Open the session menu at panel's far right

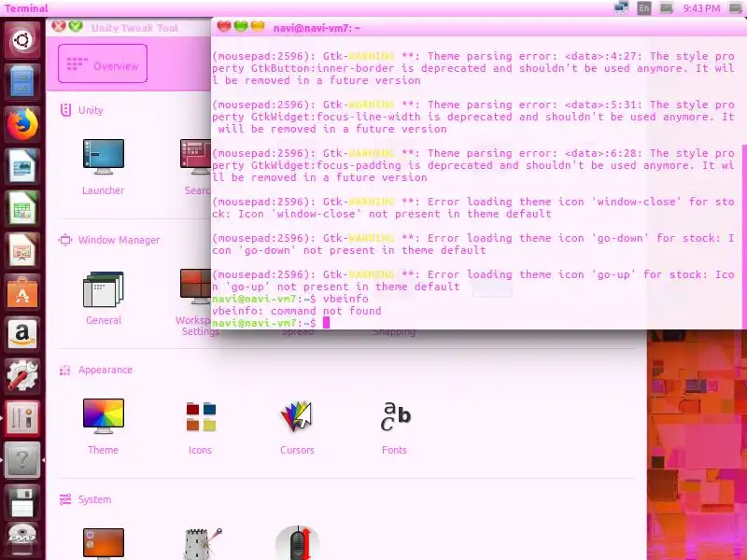(x=736, y=8)
